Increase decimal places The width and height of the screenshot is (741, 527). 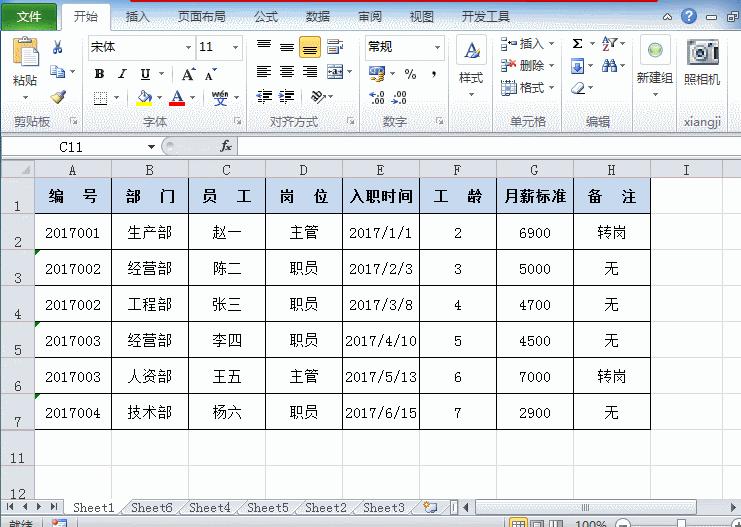click(x=377, y=97)
